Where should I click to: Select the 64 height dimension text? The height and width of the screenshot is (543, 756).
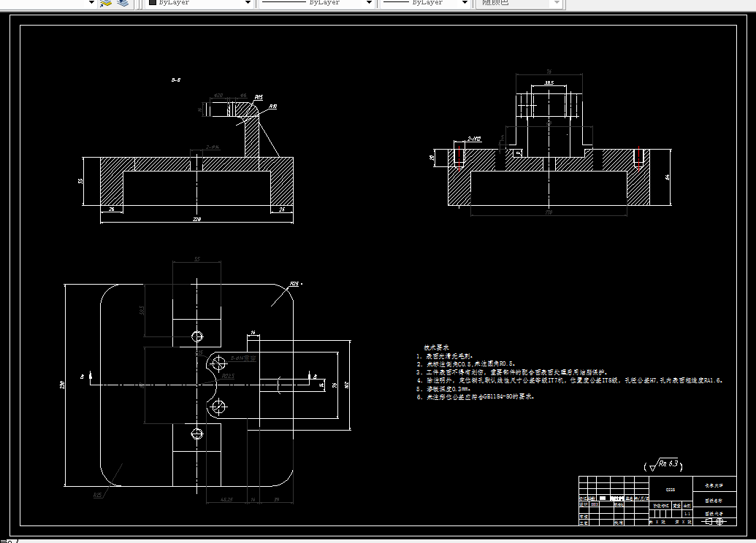tap(668, 177)
